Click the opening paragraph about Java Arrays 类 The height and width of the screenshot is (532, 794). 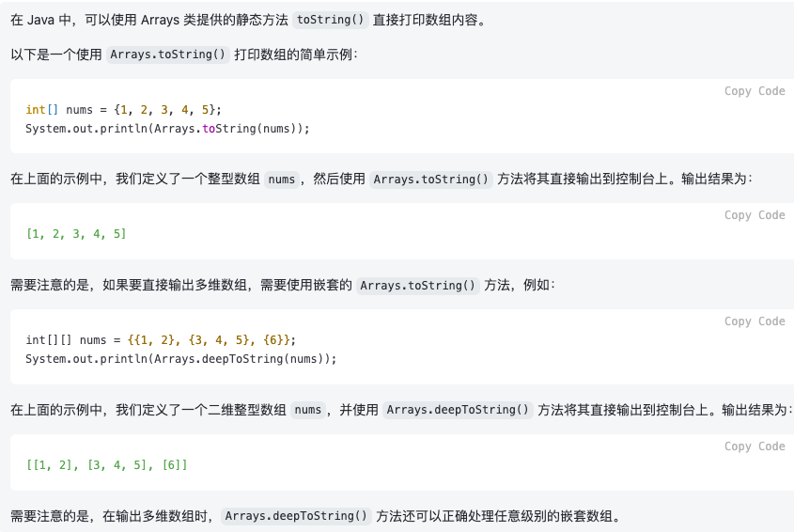point(248,20)
